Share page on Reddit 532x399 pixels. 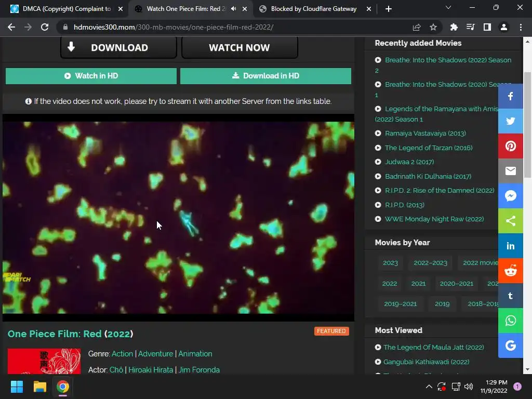pyautogui.click(x=510, y=271)
